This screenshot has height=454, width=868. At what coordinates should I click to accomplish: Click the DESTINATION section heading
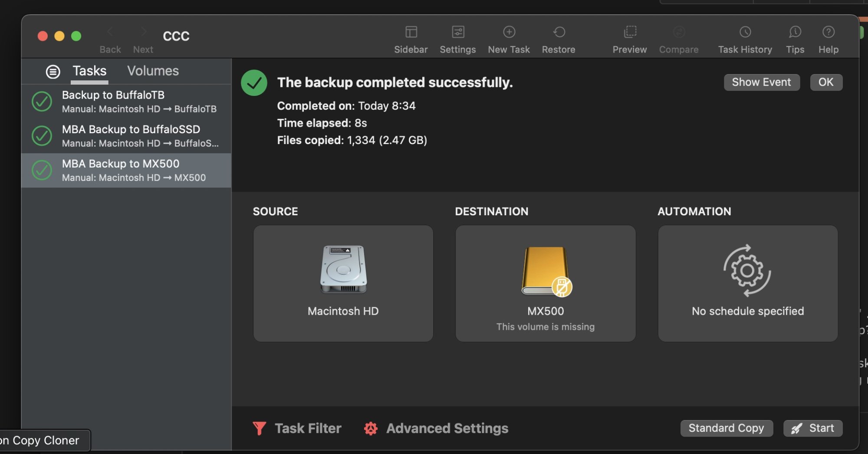point(492,211)
